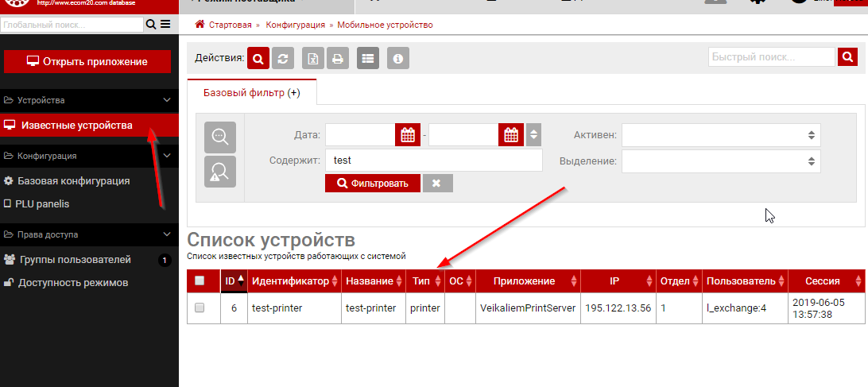
Task: Tick the checkbox for test-printer row
Action: (x=200, y=308)
